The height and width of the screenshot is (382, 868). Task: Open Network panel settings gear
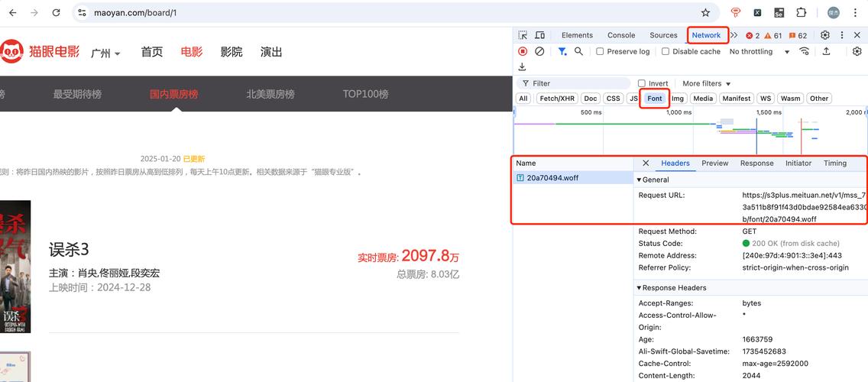(857, 51)
